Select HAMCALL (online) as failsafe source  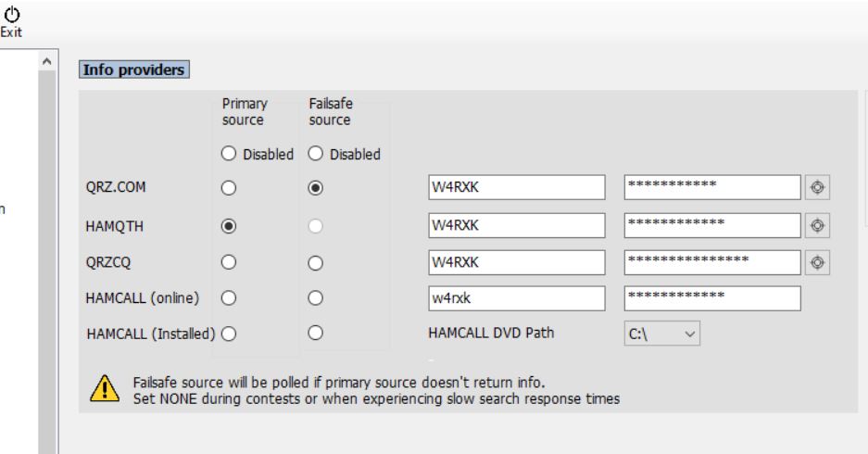coord(316,298)
